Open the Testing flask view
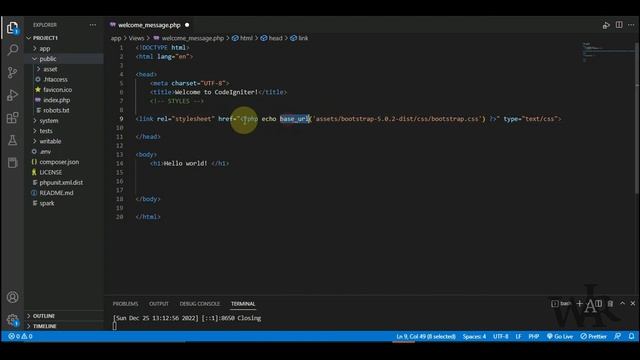This screenshot has width=640, height=360. (x=12, y=140)
